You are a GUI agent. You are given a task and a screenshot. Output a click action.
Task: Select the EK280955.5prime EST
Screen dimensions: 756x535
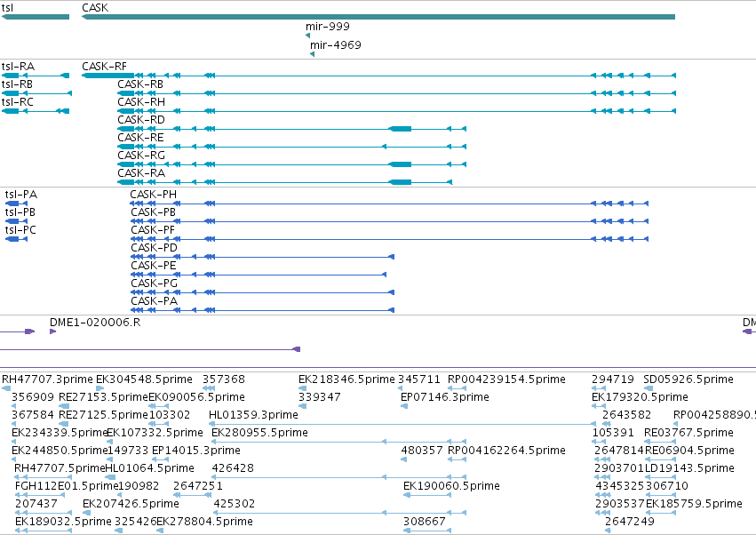click(x=339, y=442)
